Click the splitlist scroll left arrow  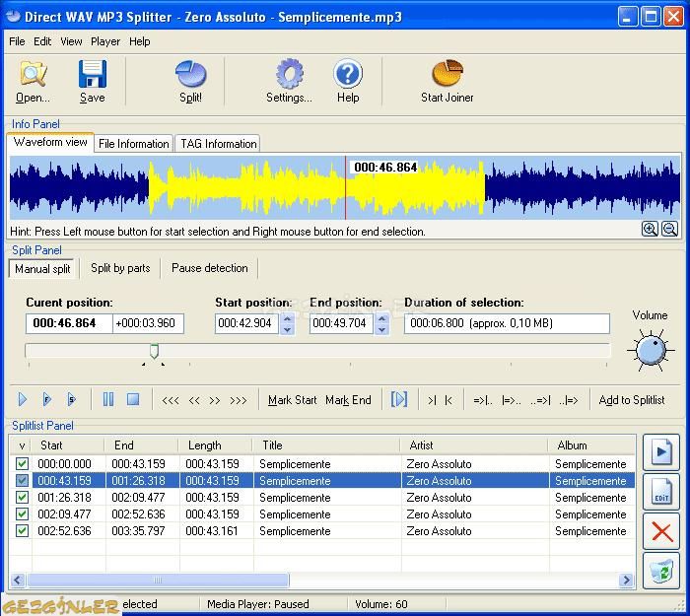point(18,580)
